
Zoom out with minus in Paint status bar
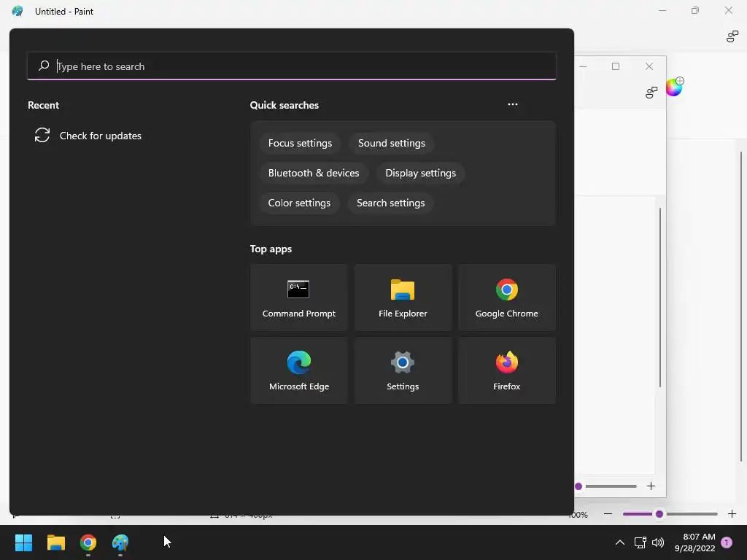pos(608,514)
